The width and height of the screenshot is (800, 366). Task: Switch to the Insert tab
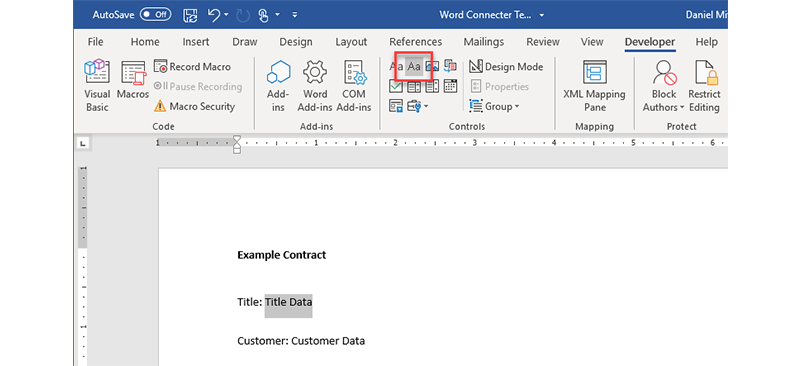click(x=196, y=42)
